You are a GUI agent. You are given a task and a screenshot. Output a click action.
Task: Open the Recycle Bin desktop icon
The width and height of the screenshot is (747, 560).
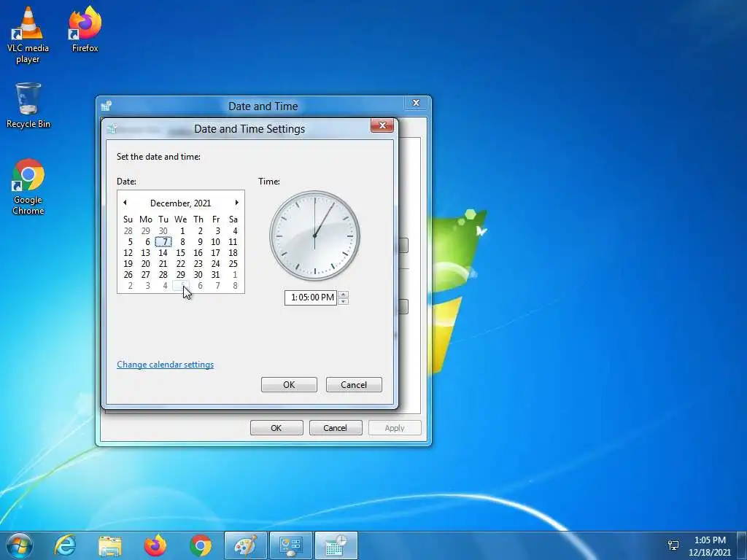28,106
